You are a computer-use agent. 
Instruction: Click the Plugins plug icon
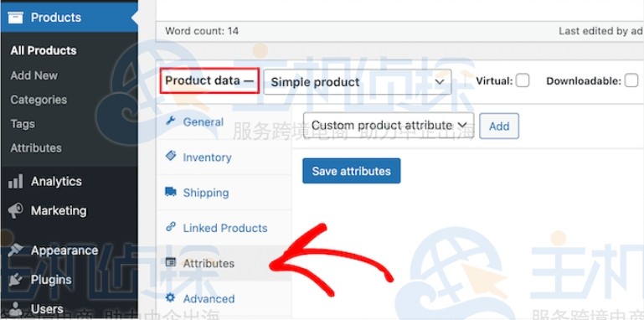coord(16,279)
